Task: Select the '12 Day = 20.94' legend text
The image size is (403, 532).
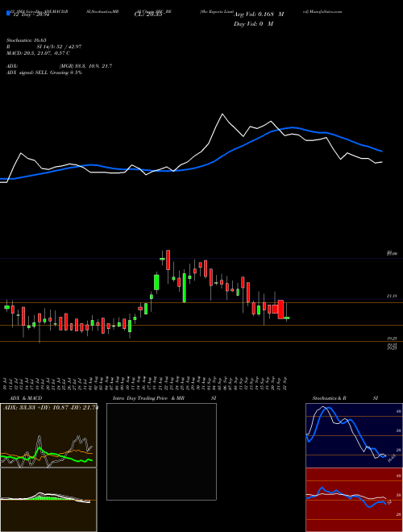Action: 30,16
